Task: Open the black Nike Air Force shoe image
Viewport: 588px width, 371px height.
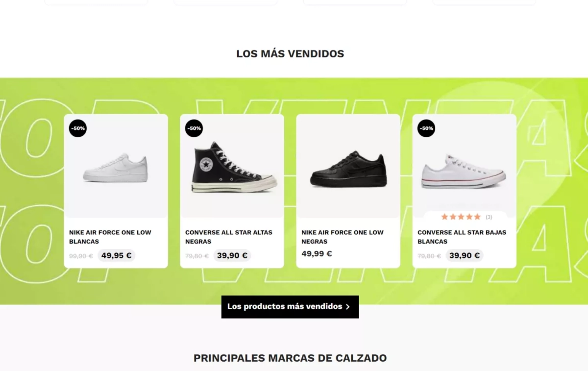Action: [x=348, y=169]
